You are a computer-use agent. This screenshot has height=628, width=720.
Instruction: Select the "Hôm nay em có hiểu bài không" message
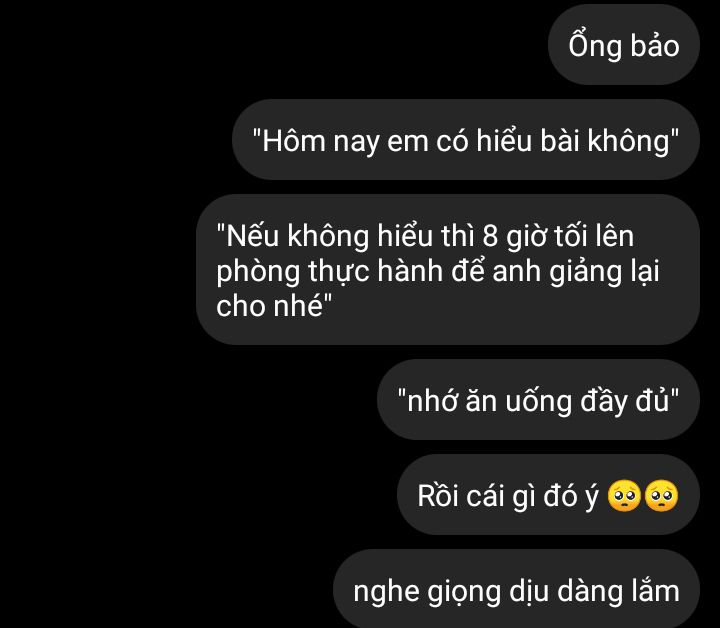pos(466,140)
